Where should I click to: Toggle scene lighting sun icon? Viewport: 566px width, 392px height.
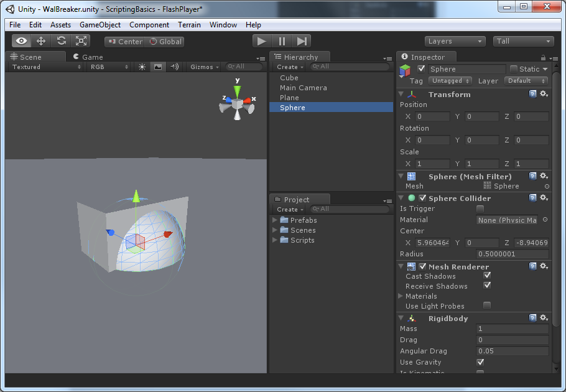[x=142, y=67]
